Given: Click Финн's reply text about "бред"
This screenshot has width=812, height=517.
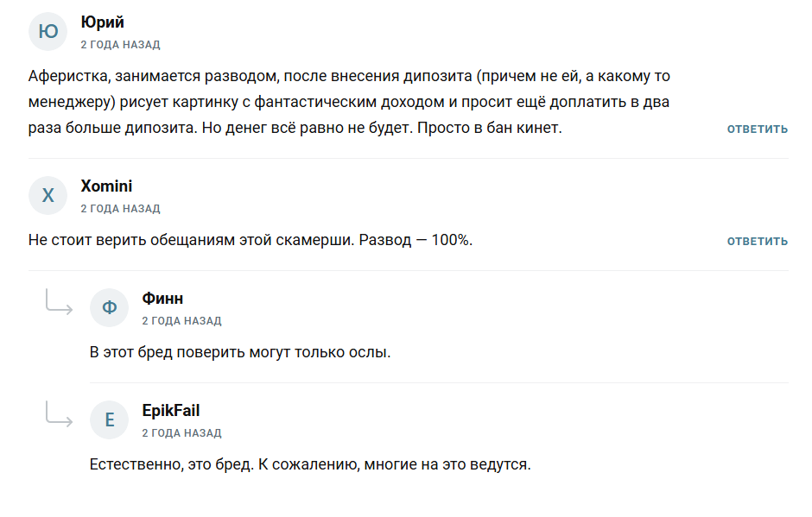Looking at the screenshot, I should pos(240,352).
